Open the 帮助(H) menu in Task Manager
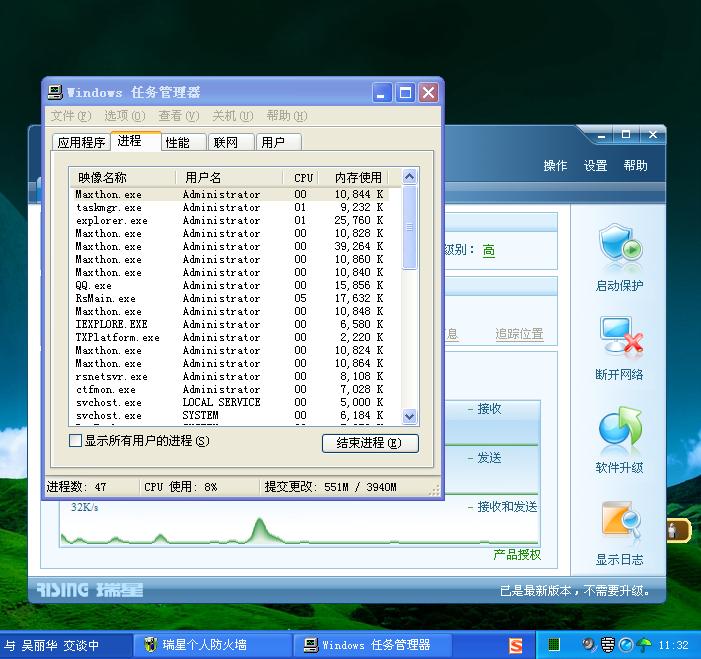The height and width of the screenshot is (659, 701). (287, 116)
